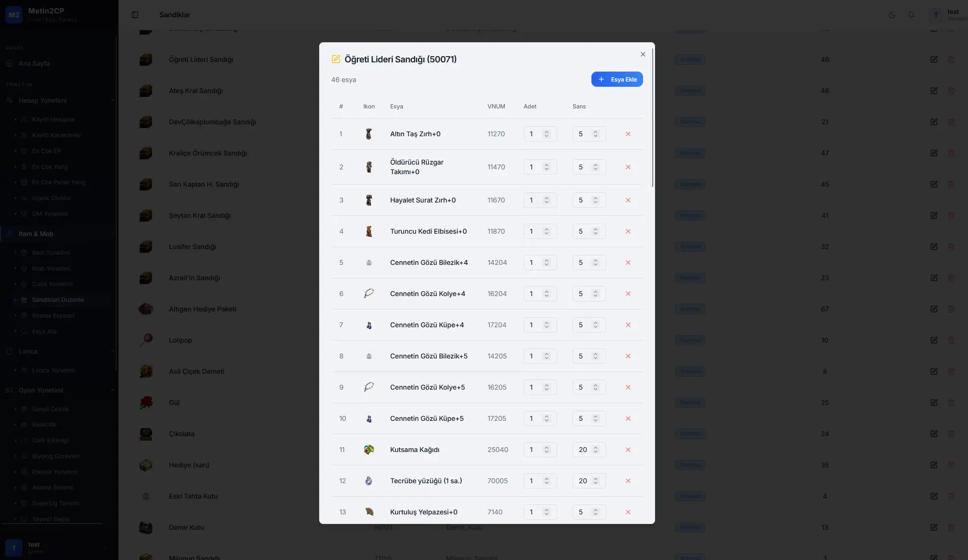Screen dimensions: 968x560
Task: Adjust Adet stepper for Altın Taş Zırh+0
Action: (546, 134)
